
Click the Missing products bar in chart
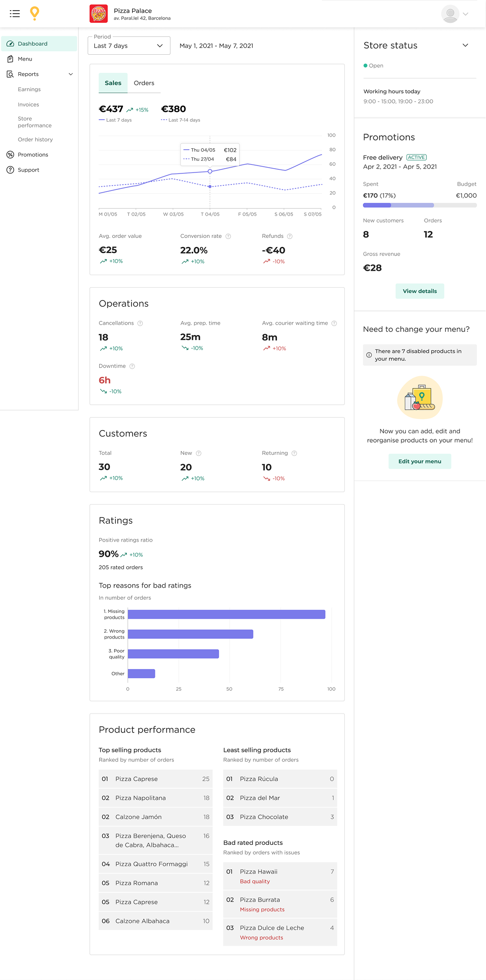pyautogui.click(x=227, y=614)
